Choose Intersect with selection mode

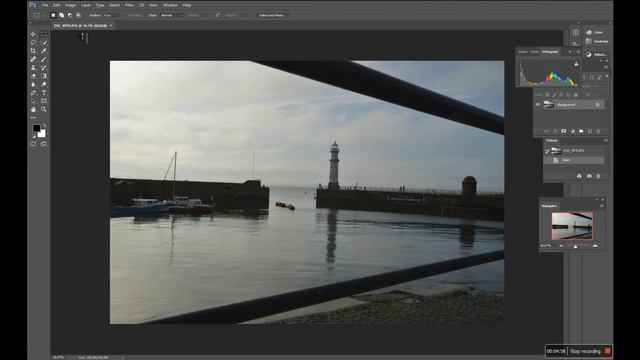78,15
